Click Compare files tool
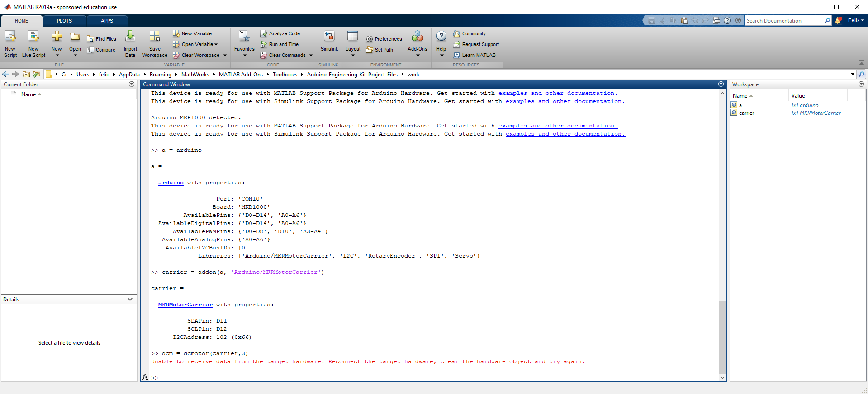Screen dimensions: 868x394 point(101,50)
